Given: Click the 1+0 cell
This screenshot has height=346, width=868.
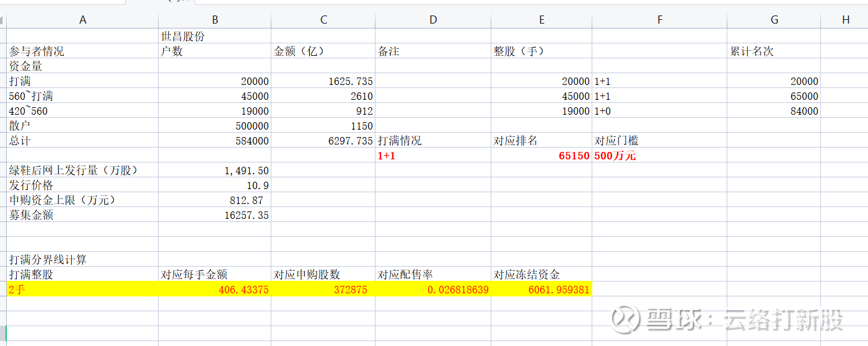Looking at the screenshot, I should pyautogui.click(x=660, y=110).
